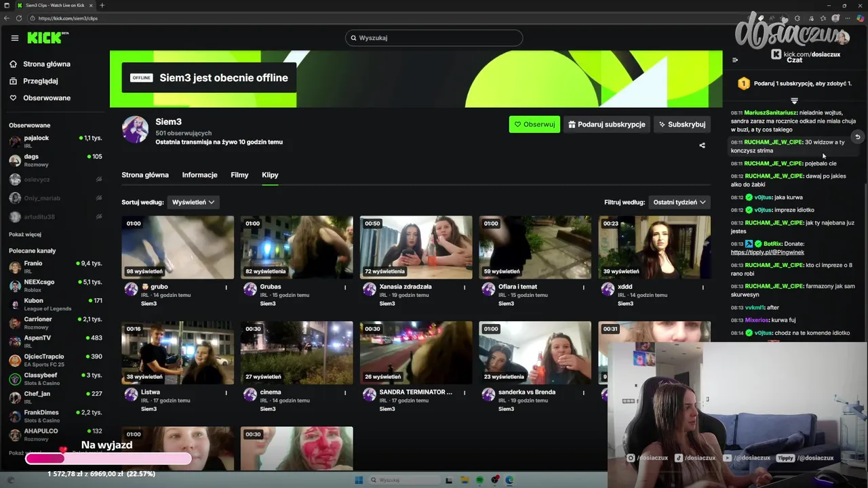Open the Spotify taskbar icon
The height and width of the screenshot is (488, 868).
pyautogui.click(x=479, y=480)
